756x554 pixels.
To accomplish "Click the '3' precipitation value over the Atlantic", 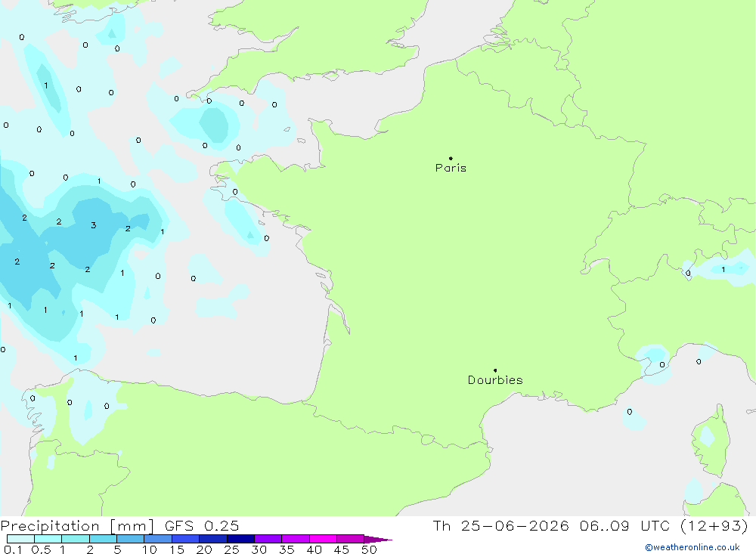I will pyautogui.click(x=94, y=225).
